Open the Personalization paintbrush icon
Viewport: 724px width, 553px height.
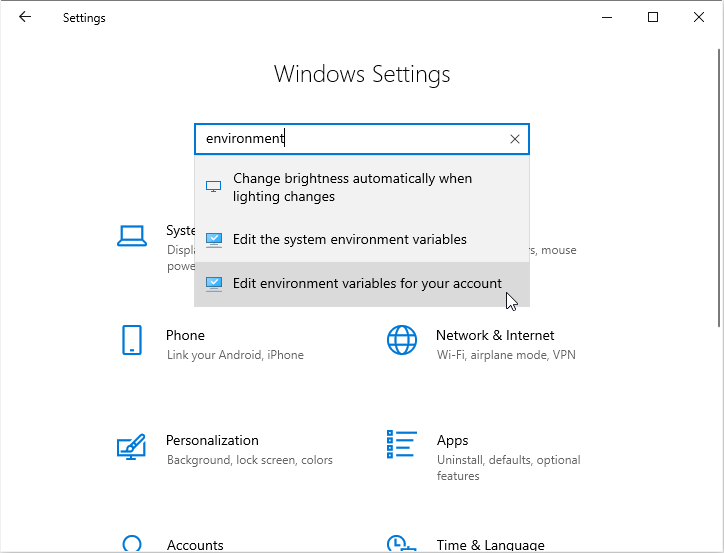coord(132,446)
